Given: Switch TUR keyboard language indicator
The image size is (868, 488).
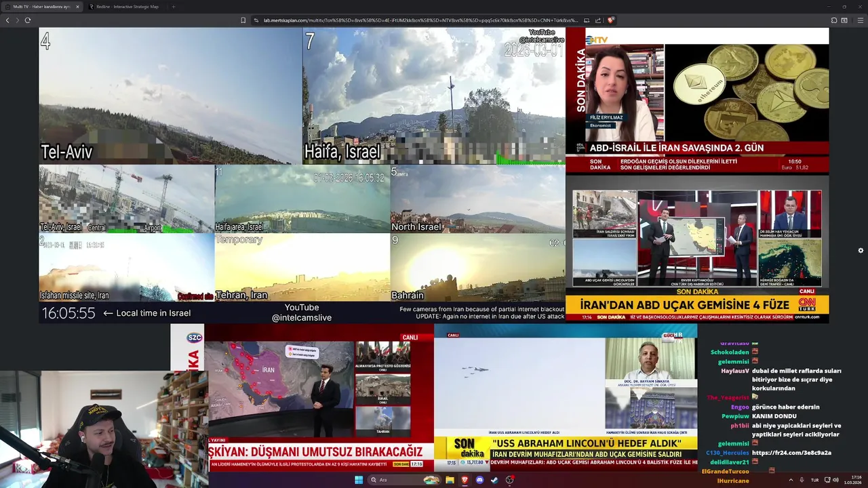Looking at the screenshot, I should (x=814, y=480).
